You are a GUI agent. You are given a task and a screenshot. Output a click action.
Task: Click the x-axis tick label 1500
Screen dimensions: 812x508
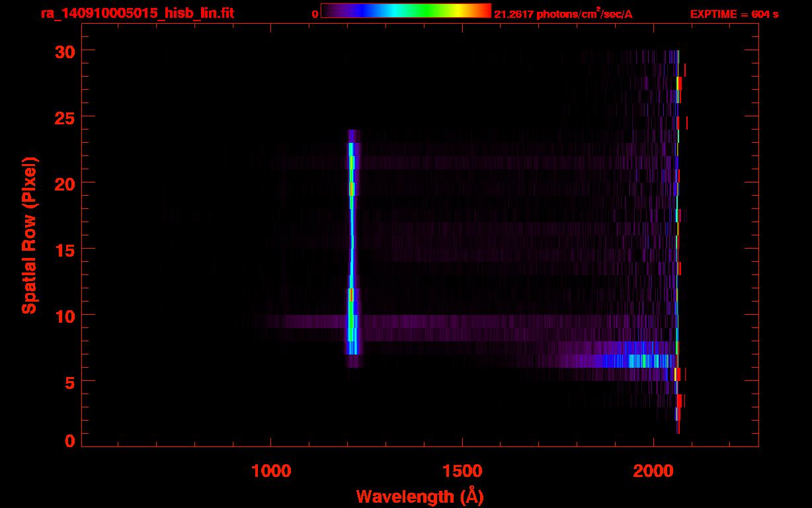click(462, 470)
